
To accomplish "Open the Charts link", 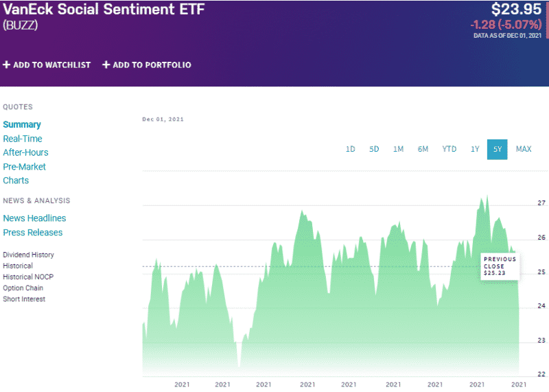I will [x=16, y=181].
